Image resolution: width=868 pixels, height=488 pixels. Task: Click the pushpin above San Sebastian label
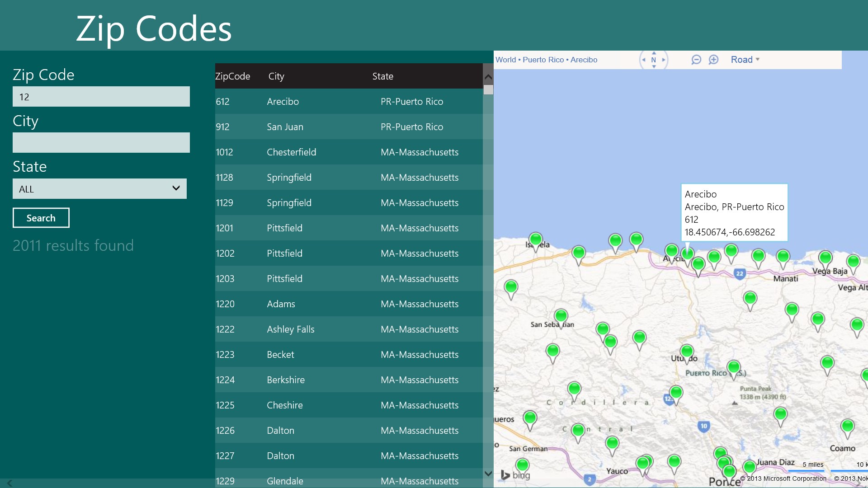(x=561, y=315)
